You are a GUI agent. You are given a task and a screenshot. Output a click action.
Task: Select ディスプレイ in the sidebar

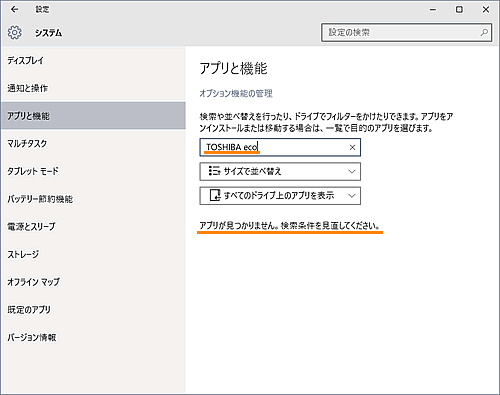[93, 61]
